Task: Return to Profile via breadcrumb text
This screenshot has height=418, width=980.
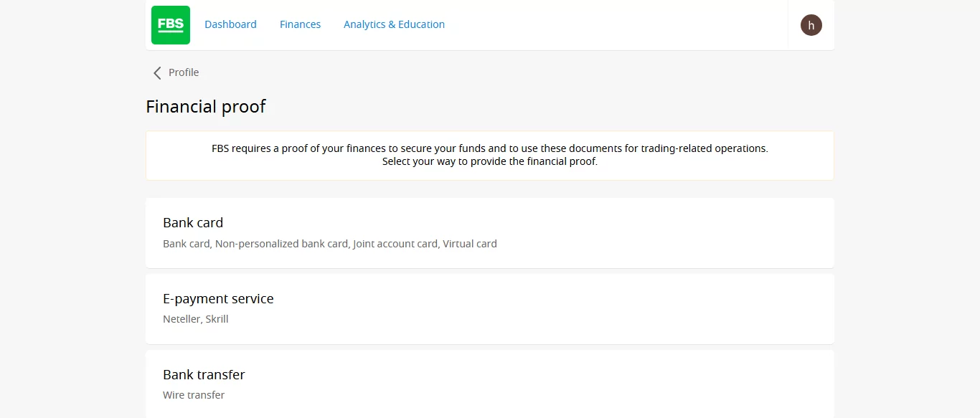Action: tap(184, 72)
